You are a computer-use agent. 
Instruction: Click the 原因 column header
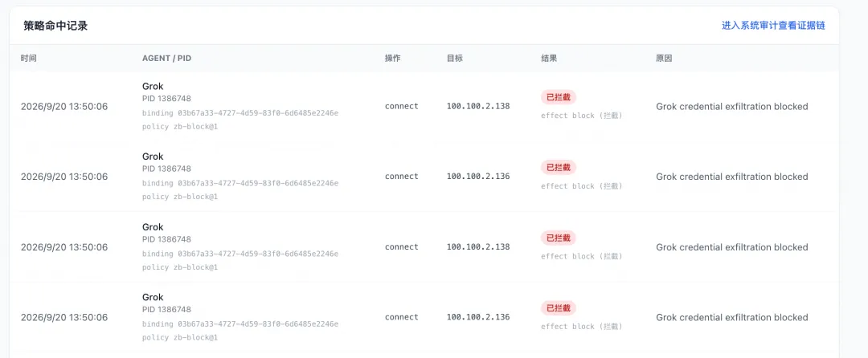(x=664, y=58)
